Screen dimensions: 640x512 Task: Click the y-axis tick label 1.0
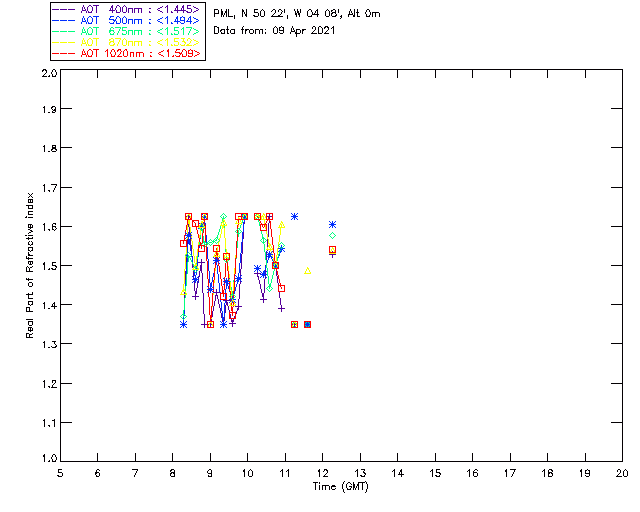[x=49, y=458]
